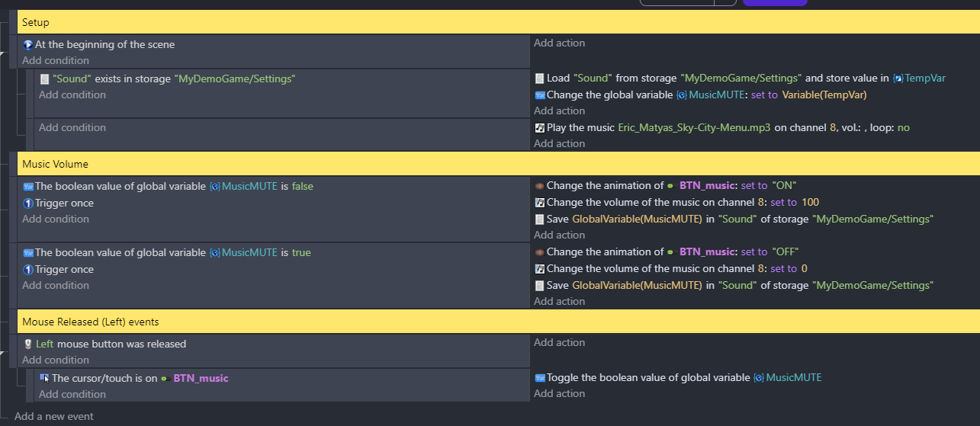Click the 'true' value in the MusicMUTE condition
This screenshot has height=426, width=980.
click(301, 253)
